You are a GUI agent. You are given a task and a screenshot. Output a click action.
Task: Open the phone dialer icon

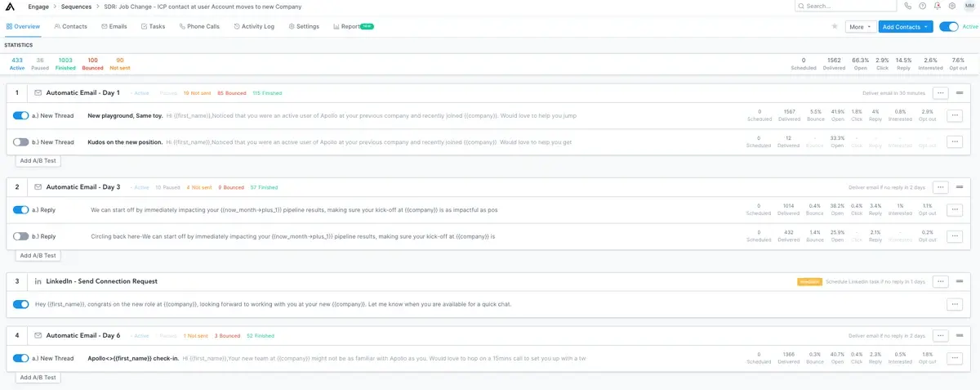pos(908,6)
